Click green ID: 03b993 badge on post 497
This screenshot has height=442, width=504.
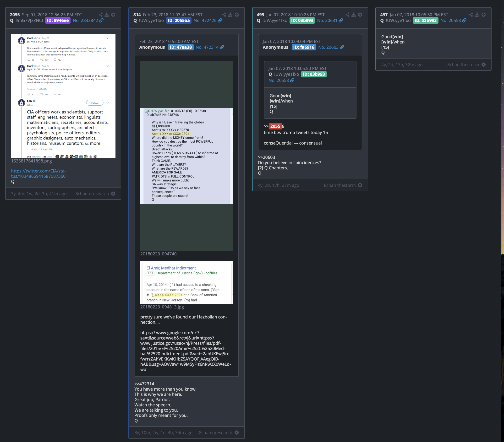[426, 21]
